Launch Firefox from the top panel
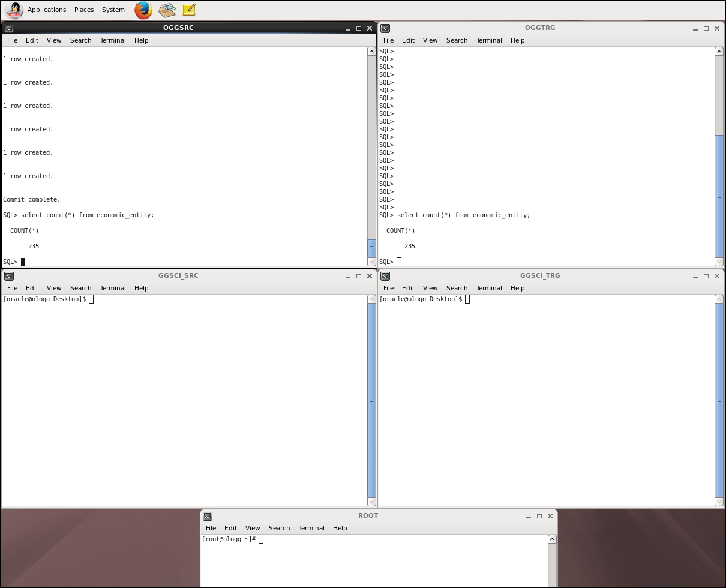Viewport: 726px width, 588px height. (143, 10)
